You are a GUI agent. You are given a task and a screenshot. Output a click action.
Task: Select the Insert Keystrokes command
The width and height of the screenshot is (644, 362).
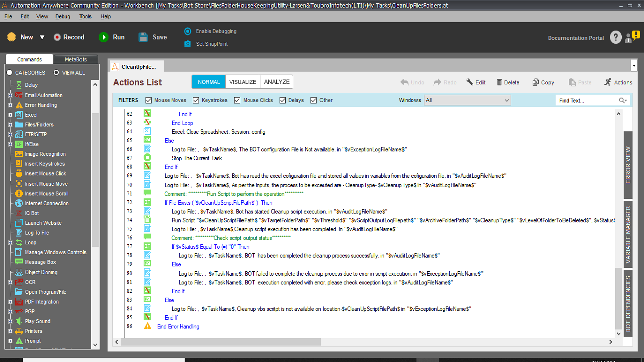pyautogui.click(x=45, y=164)
